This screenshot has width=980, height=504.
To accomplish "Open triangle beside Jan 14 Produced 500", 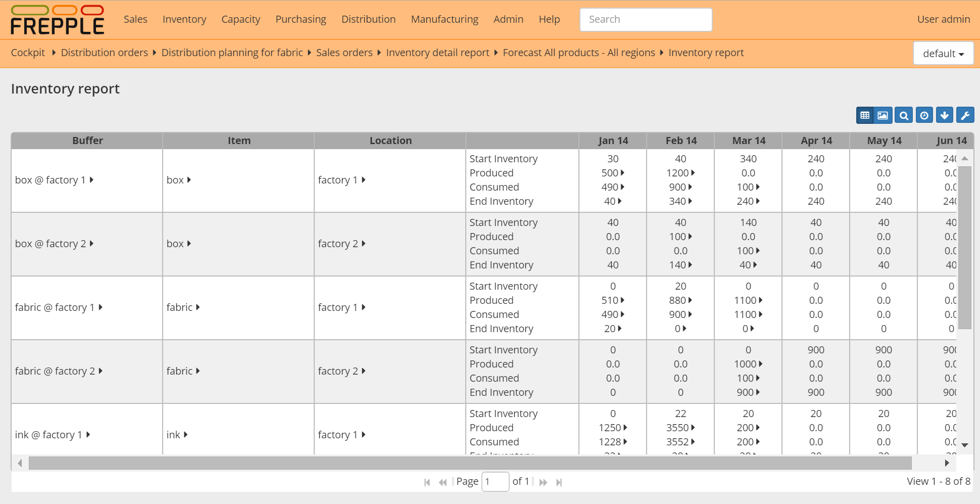I will point(622,173).
